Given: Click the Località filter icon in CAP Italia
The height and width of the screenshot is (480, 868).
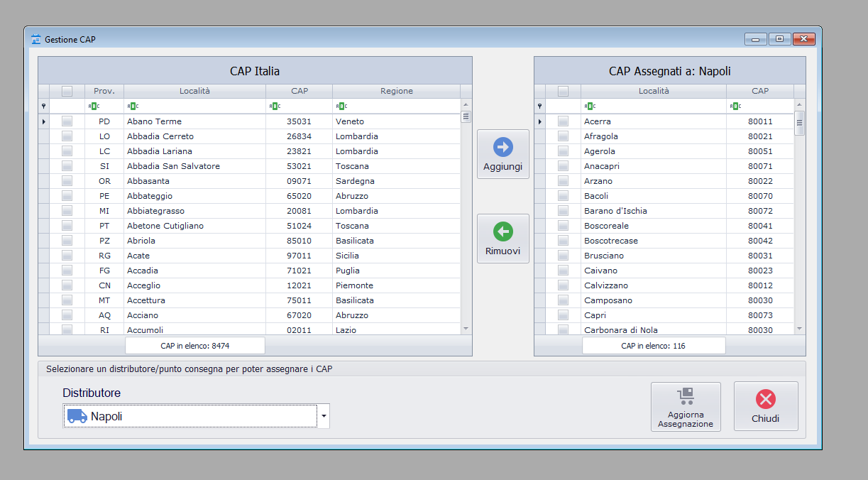Looking at the screenshot, I should (132, 107).
